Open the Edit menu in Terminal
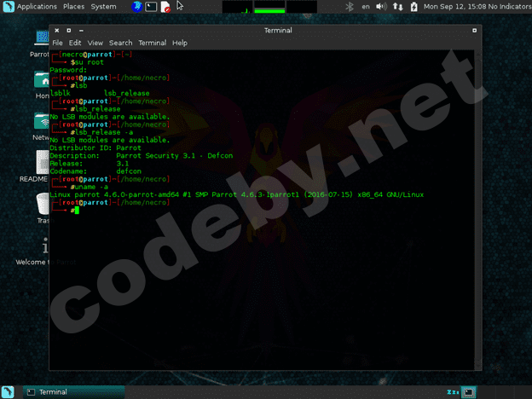The image size is (532, 399). [76, 43]
